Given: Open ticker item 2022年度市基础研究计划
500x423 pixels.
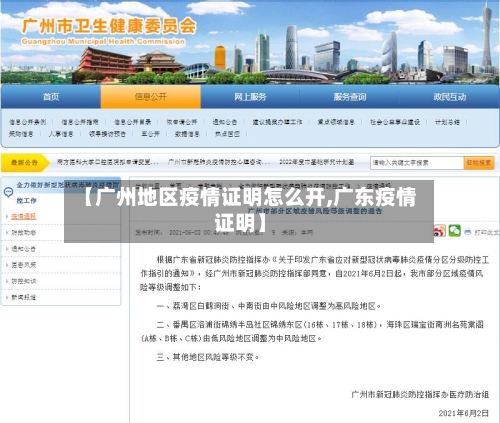Looking at the screenshot, I should pos(317,162).
